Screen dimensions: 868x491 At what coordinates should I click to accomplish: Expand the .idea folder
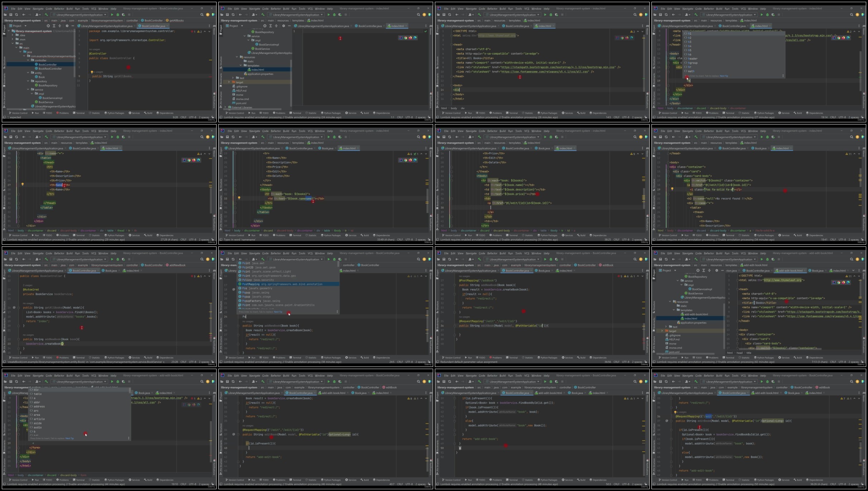tap(13, 35)
